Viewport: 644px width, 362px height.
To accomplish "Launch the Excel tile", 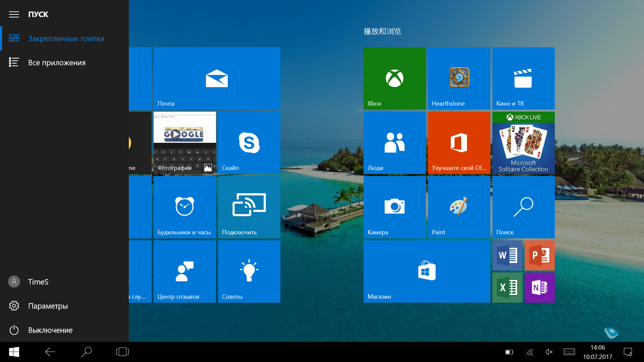I will [507, 288].
